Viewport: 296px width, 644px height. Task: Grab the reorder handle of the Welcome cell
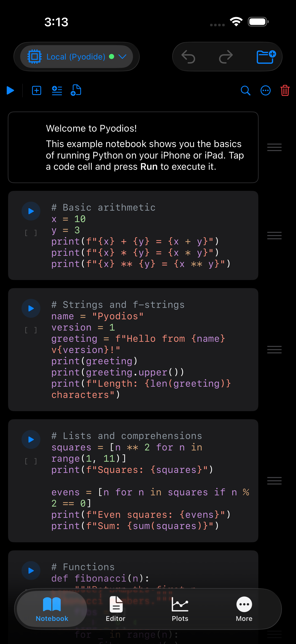(274, 147)
